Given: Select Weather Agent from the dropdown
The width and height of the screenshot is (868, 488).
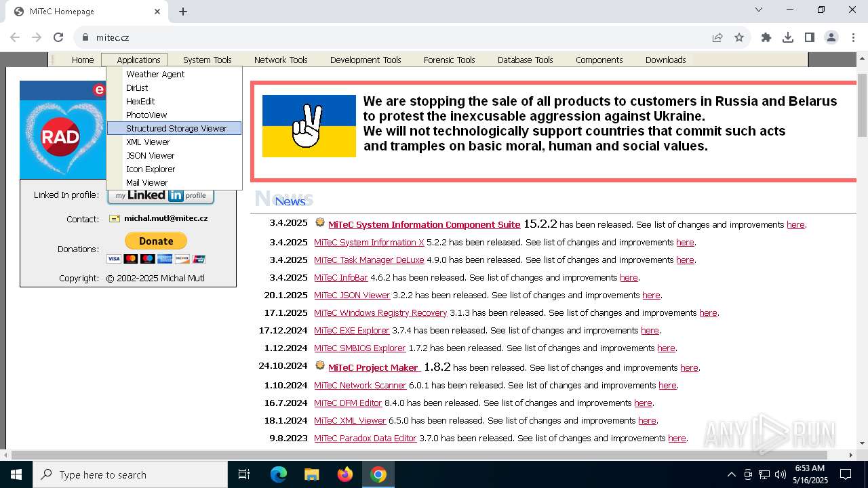Looking at the screenshot, I should click(174, 74).
